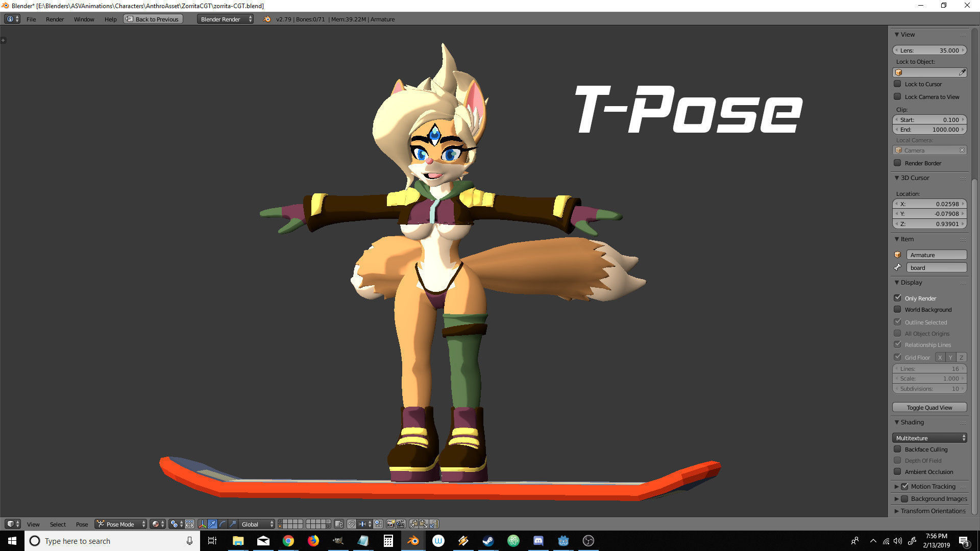Open the snap element selector
The width and height of the screenshot is (980, 551).
[x=365, y=524]
